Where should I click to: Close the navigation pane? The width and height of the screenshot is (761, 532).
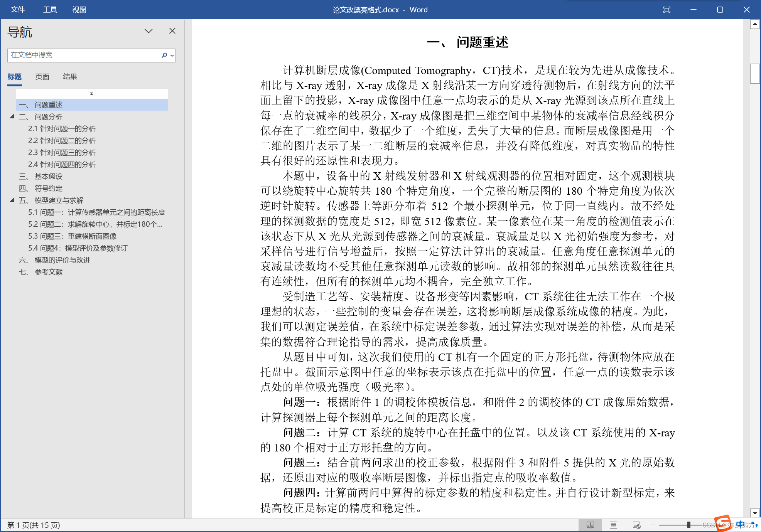click(172, 31)
